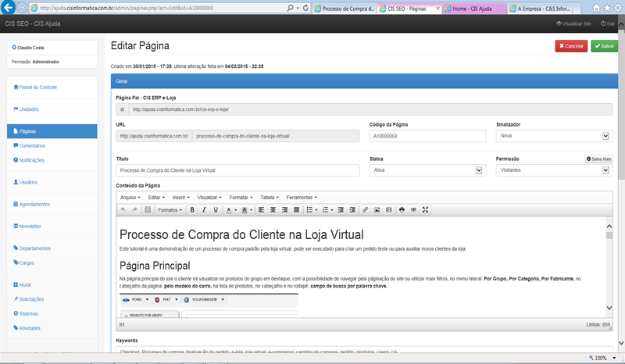Image resolution: width=625 pixels, height=364 pixels.
Task: Click the Saiba Mais button
Action: click(x=598, y=159)
